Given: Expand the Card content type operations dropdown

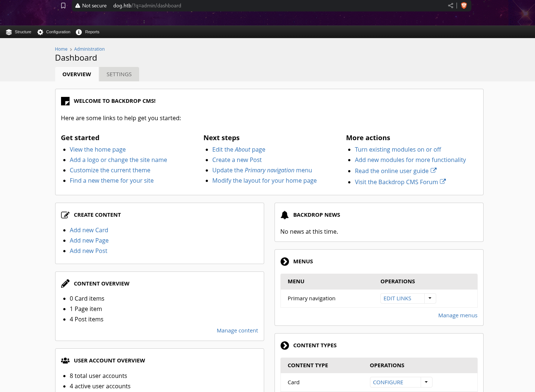Looking at the screenshot, I should coord(426,382).
